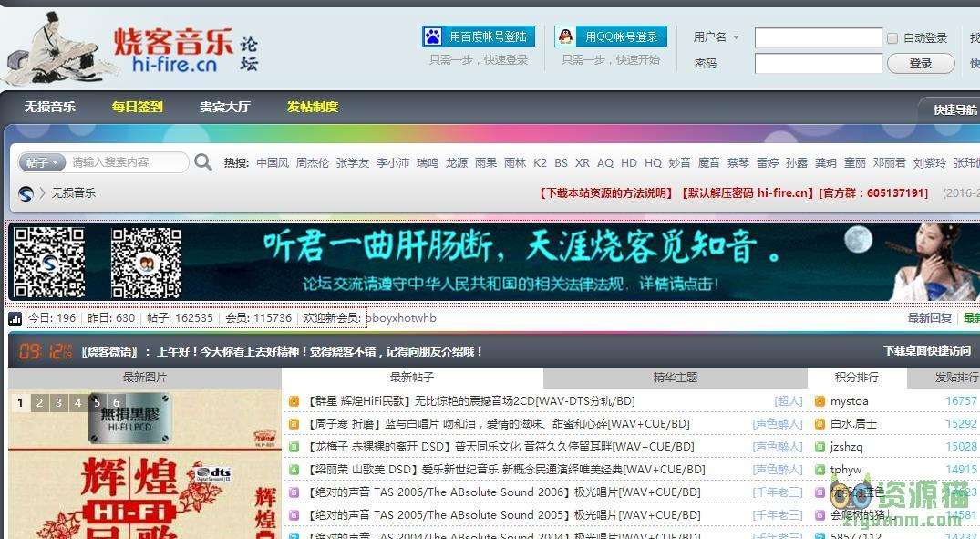The width and height of the screenshot is (980, 539).
Task: Click hot search term 蔡琴
Action: coord(738,162)
